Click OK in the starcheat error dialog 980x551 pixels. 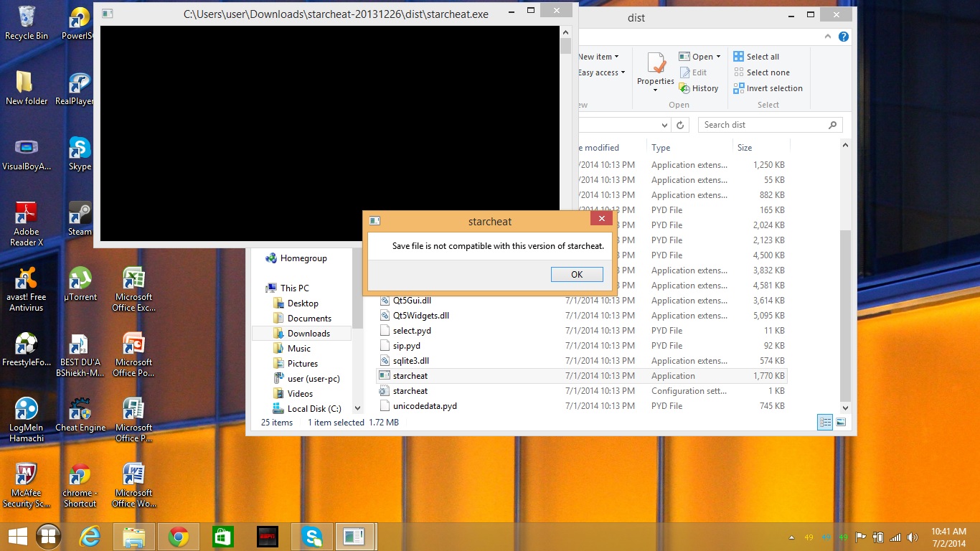tap(577, 274)
